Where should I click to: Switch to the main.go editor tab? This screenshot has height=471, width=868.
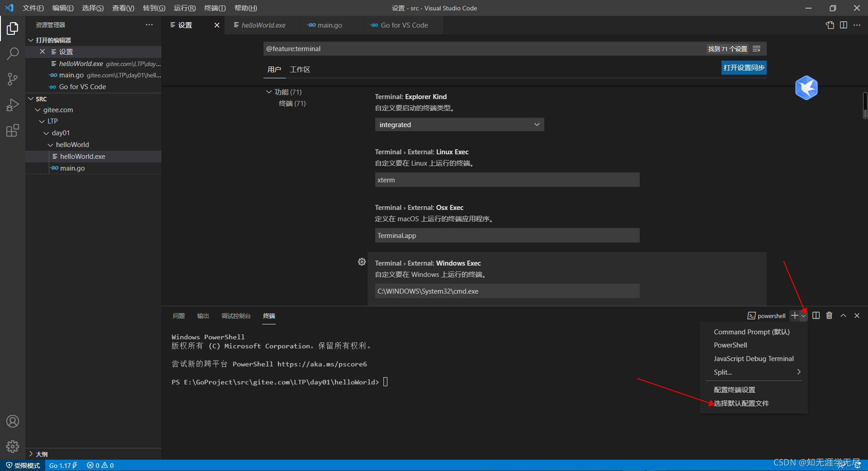pyautogui.click(x=330, y=25)
